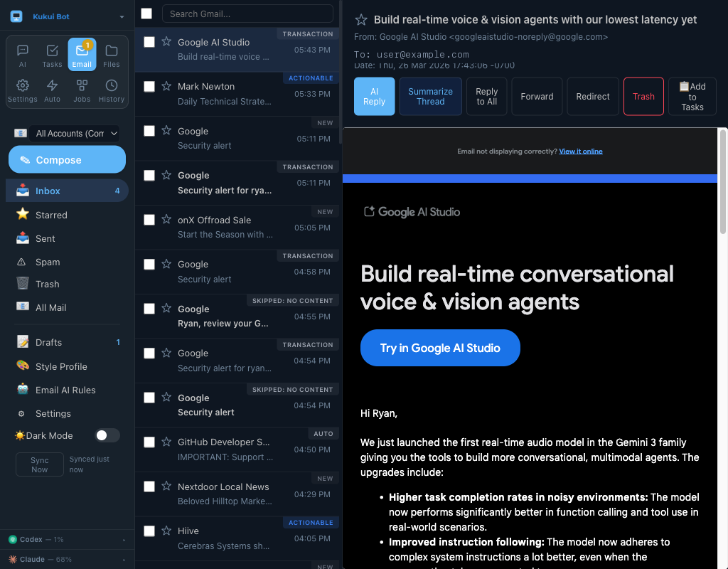Open the Settings gear in module grid

[x=23, y=90]
